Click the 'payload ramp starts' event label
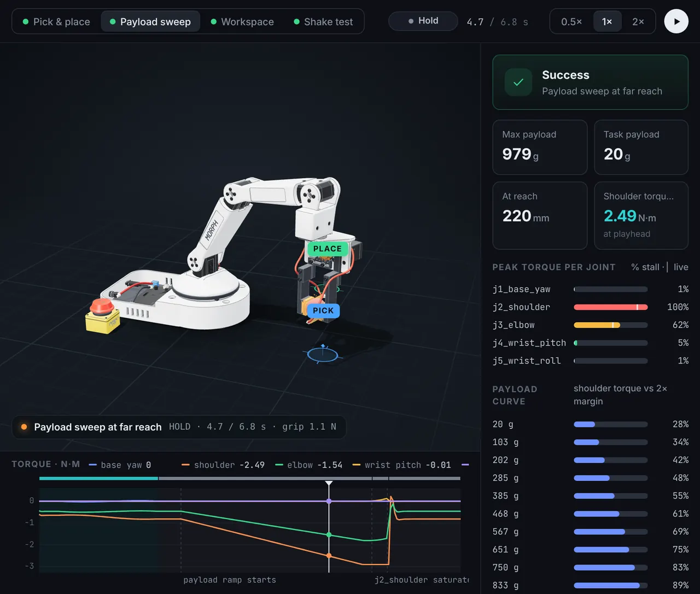 point(230,580)
